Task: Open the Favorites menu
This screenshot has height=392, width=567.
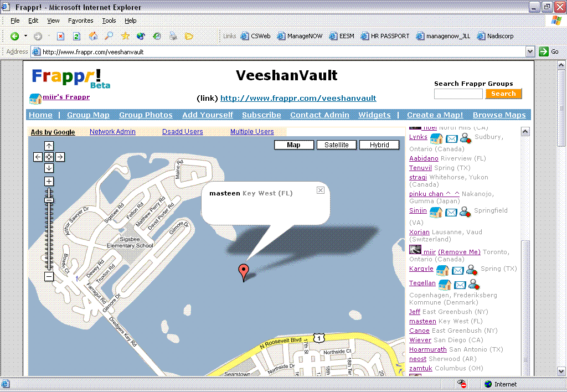Action: pos(81,20)
